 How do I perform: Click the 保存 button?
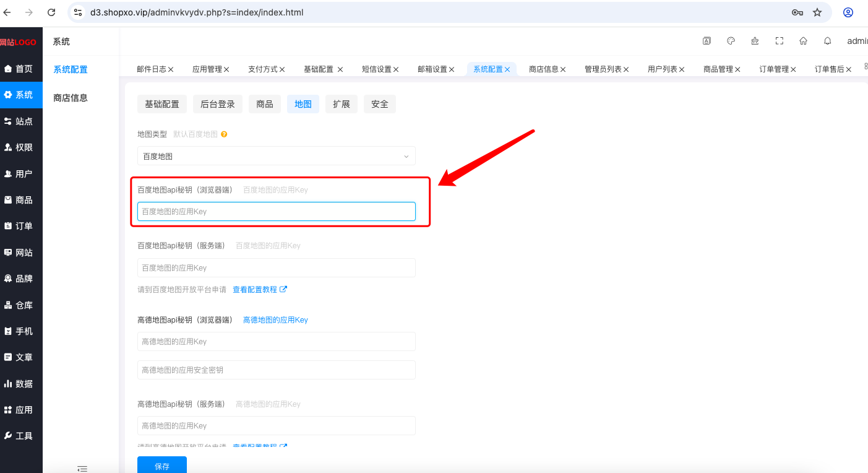pyautogui.click(x=162, y=466)
